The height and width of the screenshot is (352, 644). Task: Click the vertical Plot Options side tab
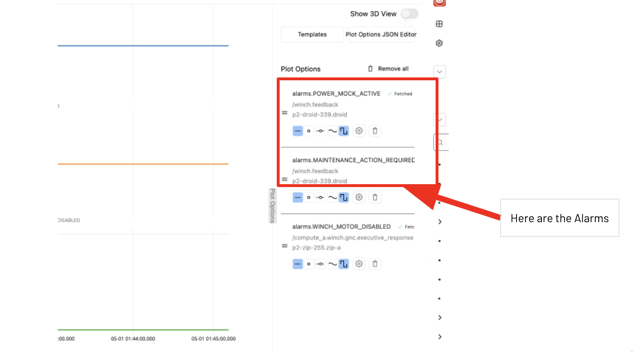tap(272, 206)
